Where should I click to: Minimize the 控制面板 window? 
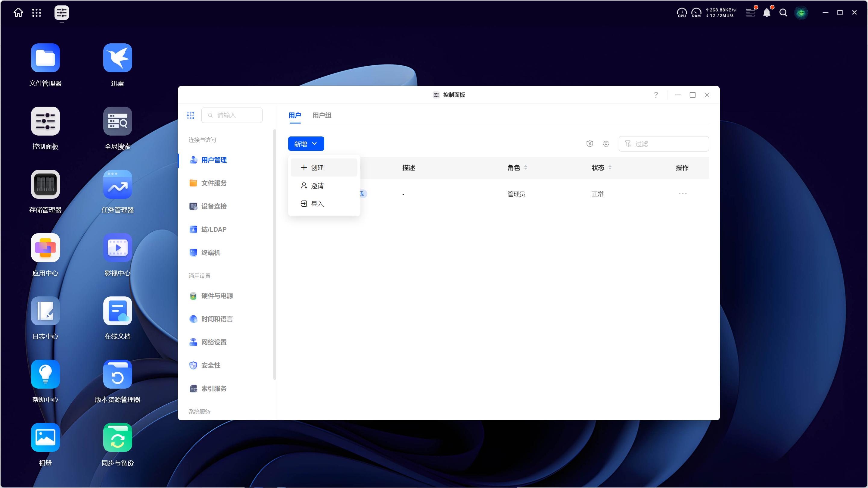pos(678,95)
